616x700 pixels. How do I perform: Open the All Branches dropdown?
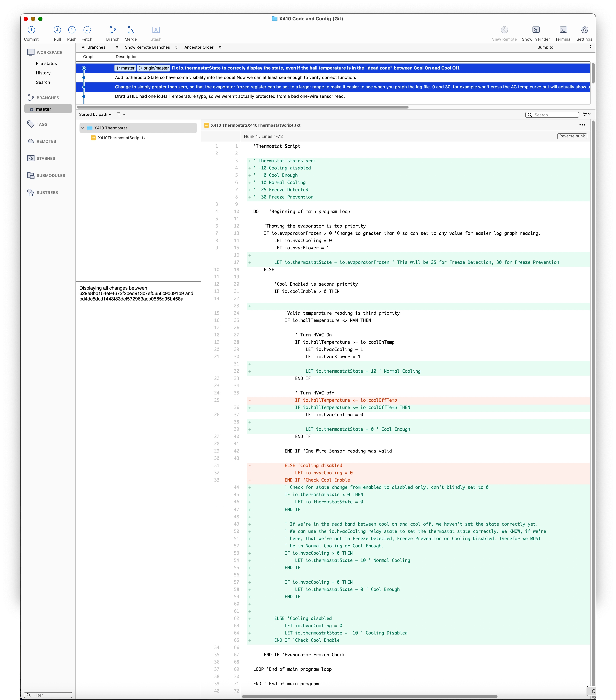(100, 47)
